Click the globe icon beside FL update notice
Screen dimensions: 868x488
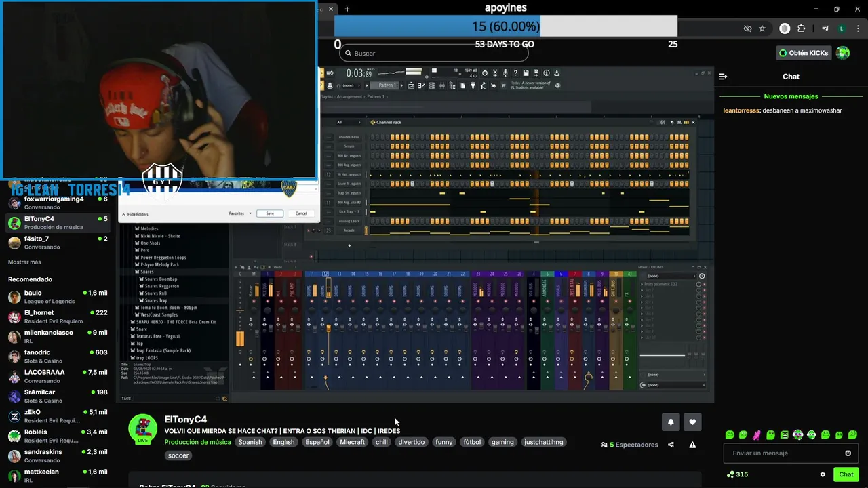tap(557, 85)
